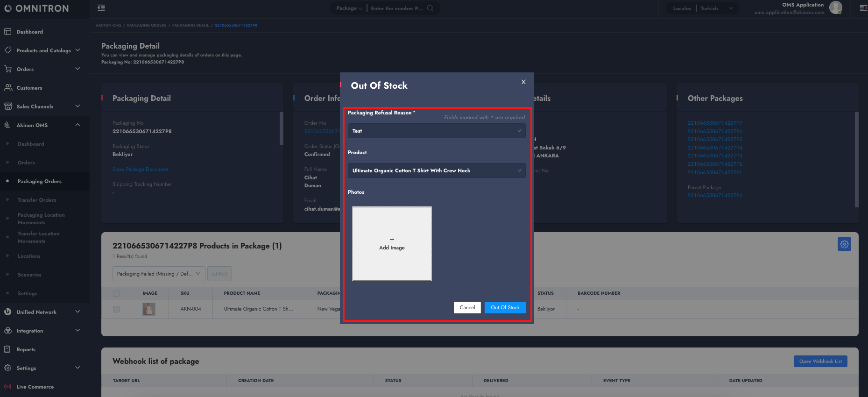Screen dimensions: 868x397
Task: Open the Product dropdown in dialog
Action: (436, 170)
